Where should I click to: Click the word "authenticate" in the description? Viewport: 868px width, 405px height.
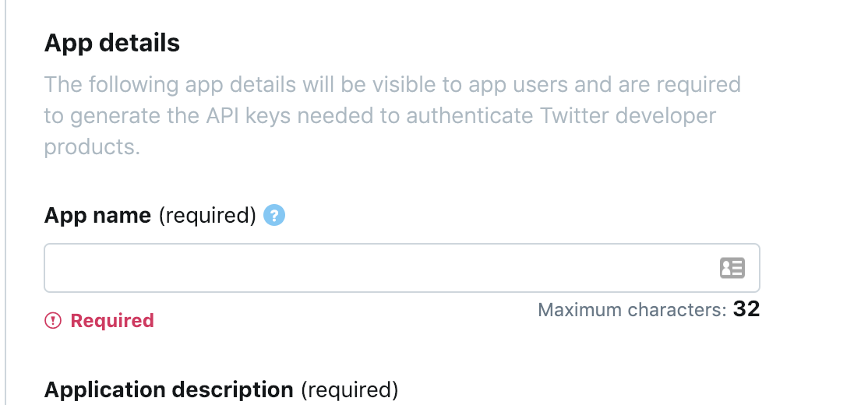(x=470, y=115)
